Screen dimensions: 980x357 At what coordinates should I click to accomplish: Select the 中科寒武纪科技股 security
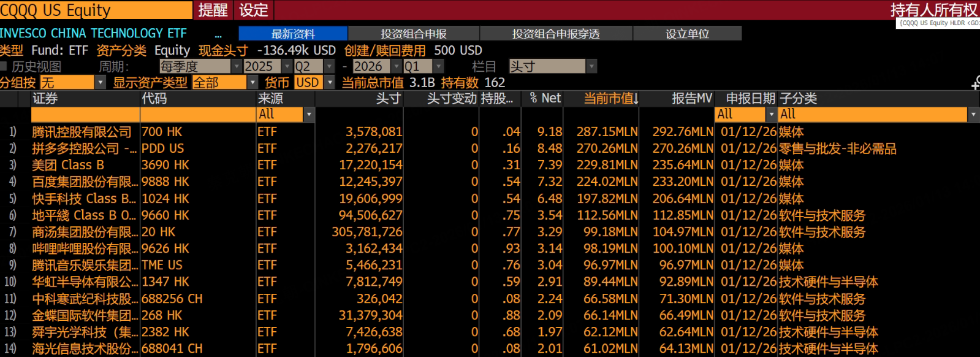click(x=85, y=299)
